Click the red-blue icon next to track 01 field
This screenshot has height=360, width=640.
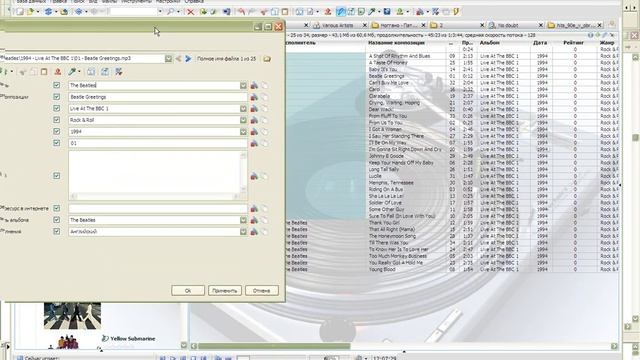254,143
